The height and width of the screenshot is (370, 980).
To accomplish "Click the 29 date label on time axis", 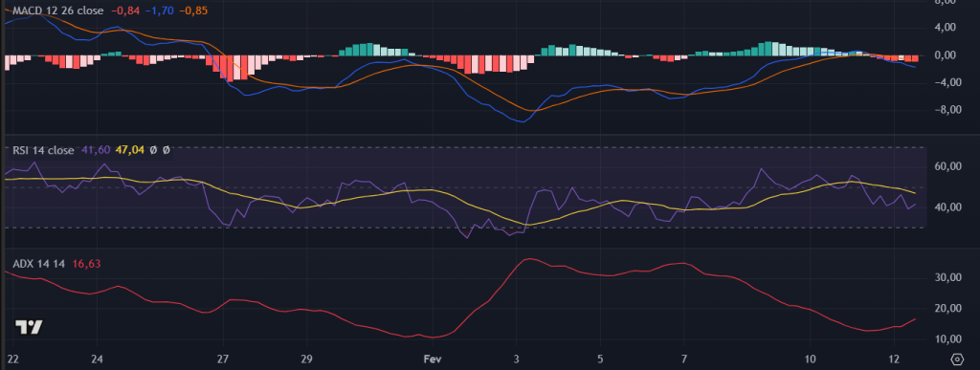I will click(306, 359).
